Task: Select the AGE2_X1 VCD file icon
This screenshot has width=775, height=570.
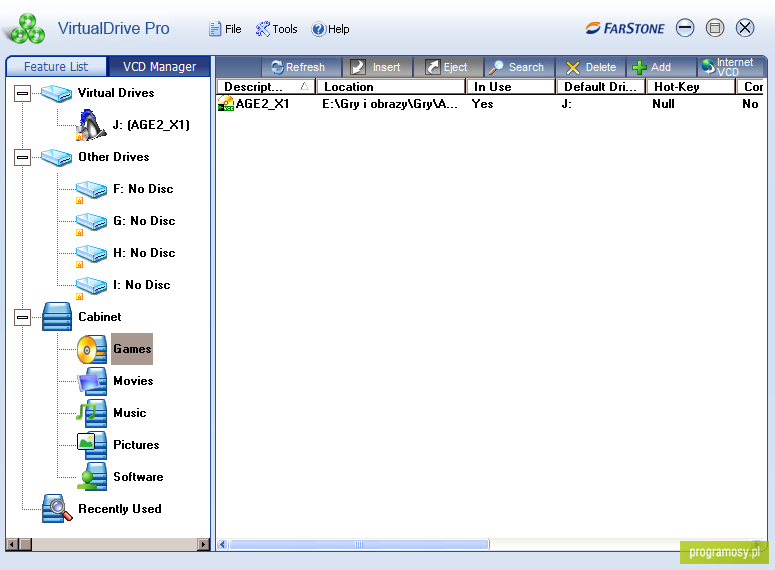Action: click(x=226, y=104)
